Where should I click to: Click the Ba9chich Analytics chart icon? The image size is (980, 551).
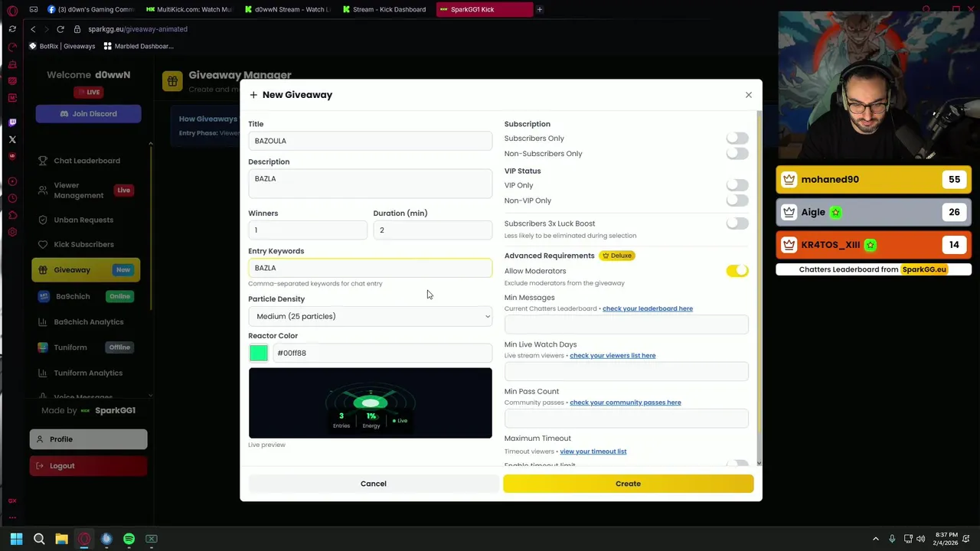click(x=43, y=321)
